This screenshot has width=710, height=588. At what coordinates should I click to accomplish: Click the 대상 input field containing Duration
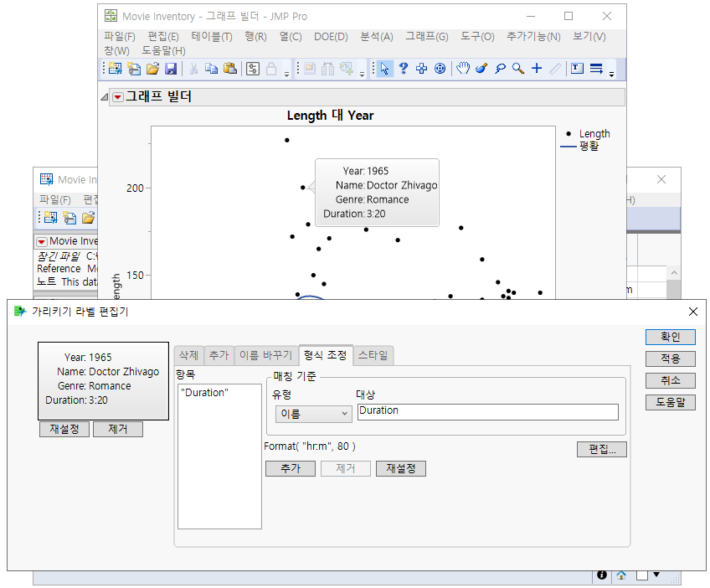[x=487, y=412]
